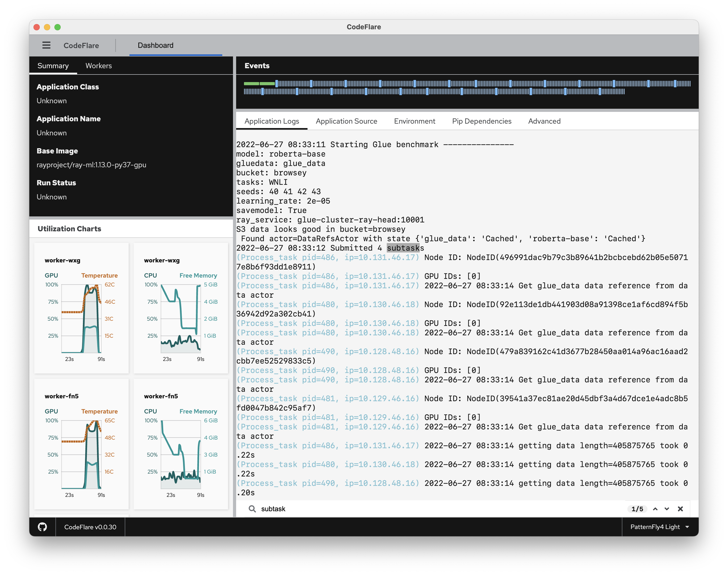The image size is (728, 575).
Task: Switch to the Workers tab
Action: coord(98,66)
